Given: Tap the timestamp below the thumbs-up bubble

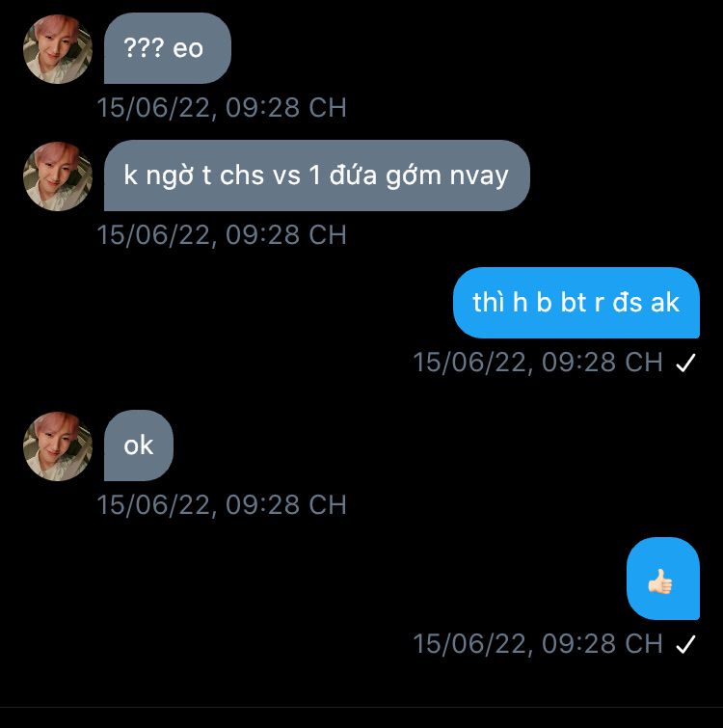Looking at the screenshot, I should click(x=538, y=644).
